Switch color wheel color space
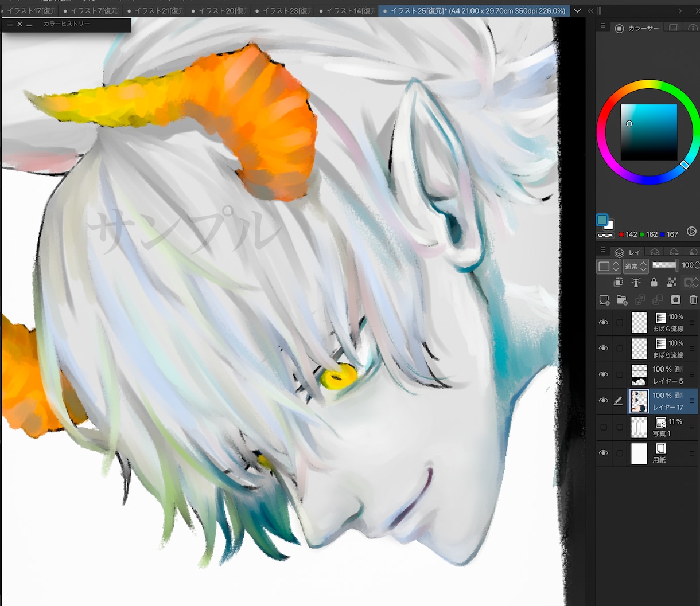The width and height of the screenshot is (700, 606). [x=691, y=232]
